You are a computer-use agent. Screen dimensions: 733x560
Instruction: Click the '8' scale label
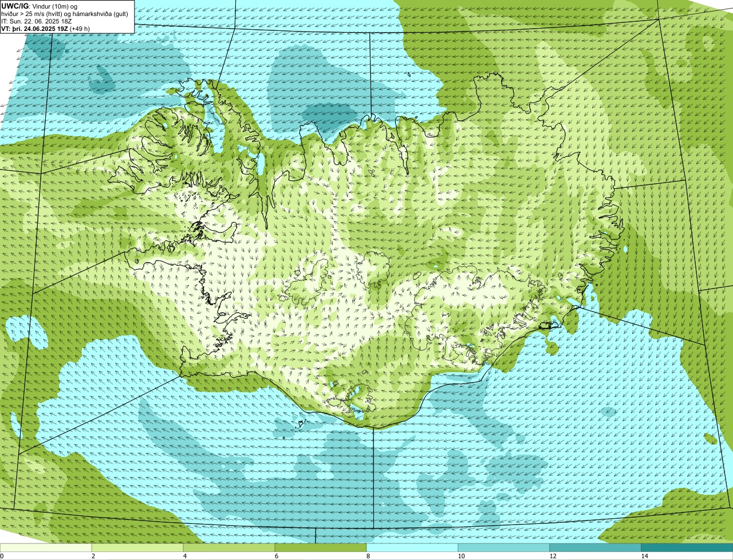(x=368, y=556)
